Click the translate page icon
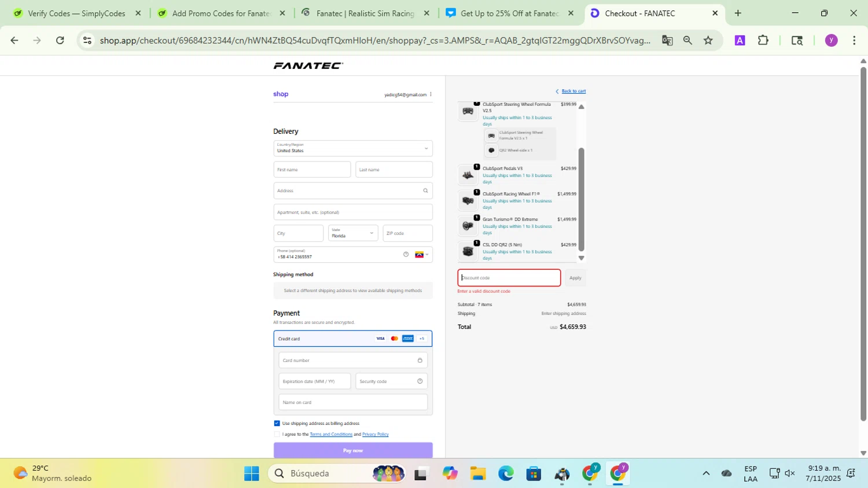The height and width of the screenshot is (488, 868). pos(667,40)
